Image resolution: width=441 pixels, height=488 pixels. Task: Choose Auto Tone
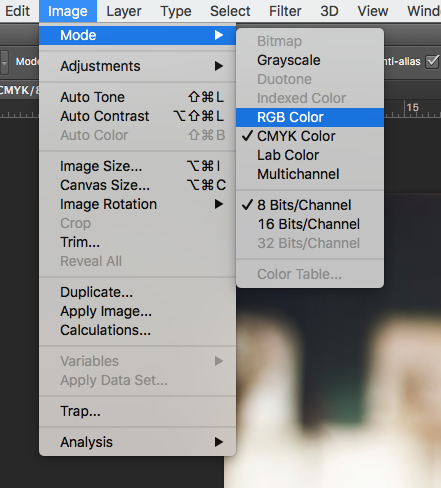137,97
